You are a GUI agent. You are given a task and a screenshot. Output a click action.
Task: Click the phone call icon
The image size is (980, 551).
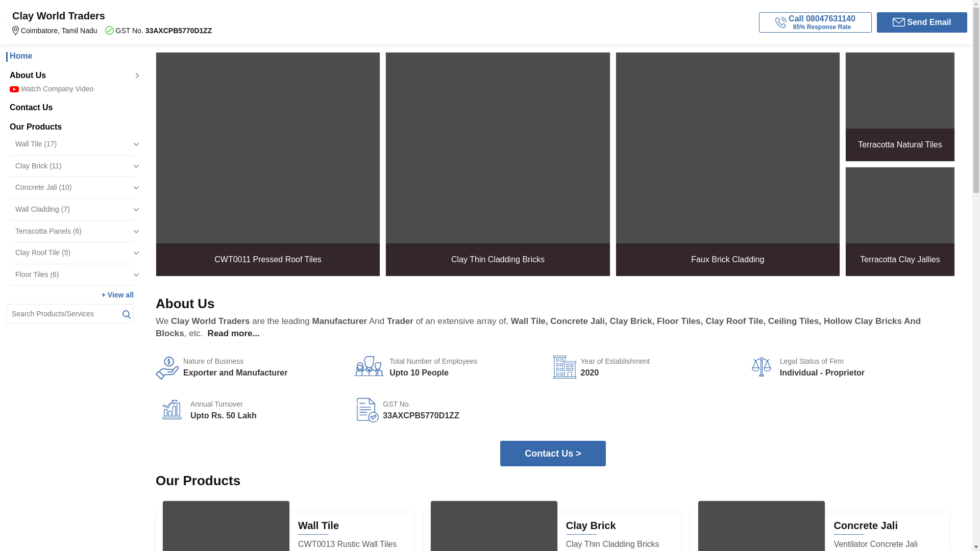[x=780, y=22]
